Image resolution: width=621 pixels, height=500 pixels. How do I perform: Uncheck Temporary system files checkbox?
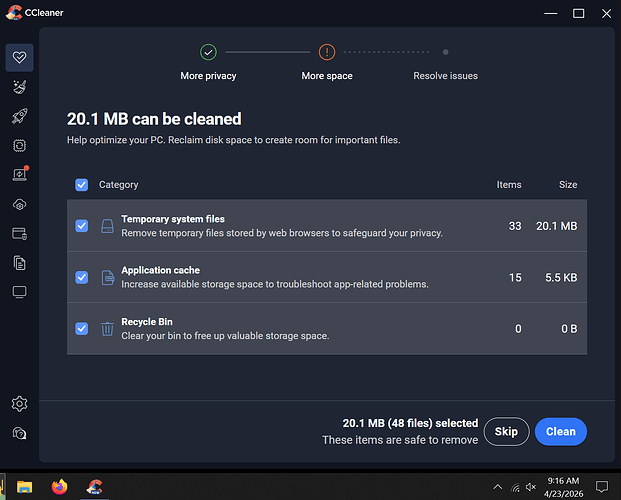[x=82, y=226]
